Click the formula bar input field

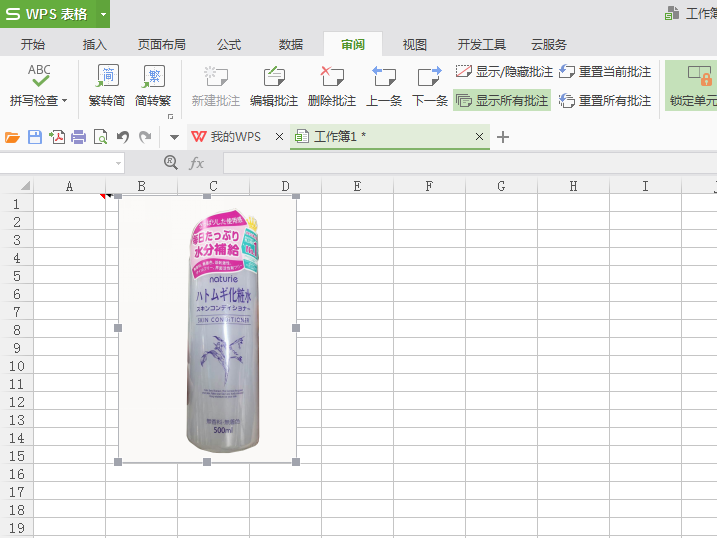click(470, 163)
